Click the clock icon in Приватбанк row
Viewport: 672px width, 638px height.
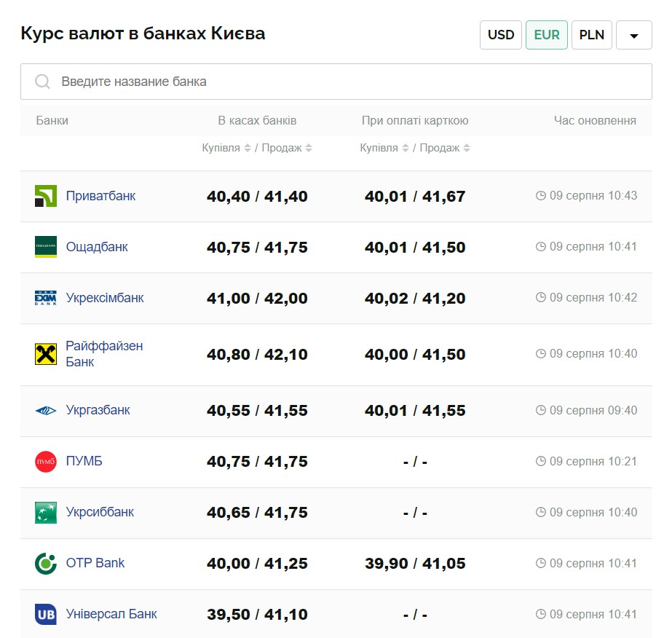540,196
